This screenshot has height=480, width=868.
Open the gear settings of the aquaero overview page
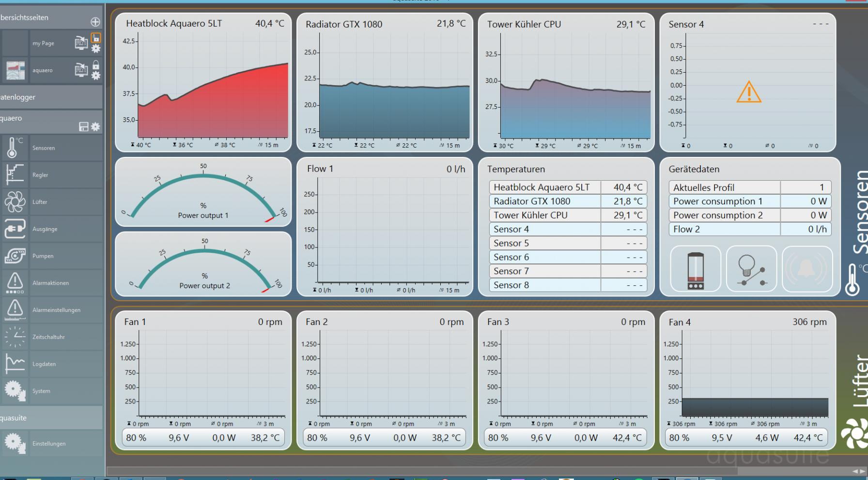[x=96, y=76]
